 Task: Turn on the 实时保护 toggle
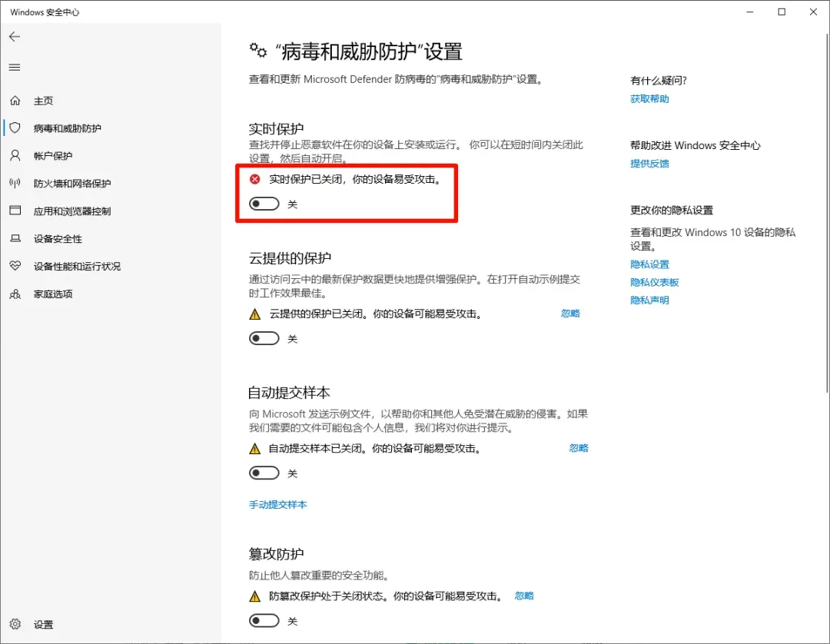[264, 204]
